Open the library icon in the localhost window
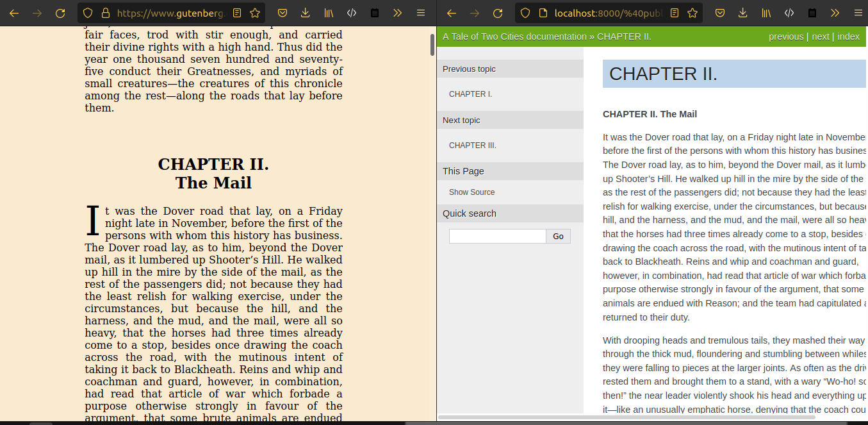The image size is (868, 425). click(766, 13)
